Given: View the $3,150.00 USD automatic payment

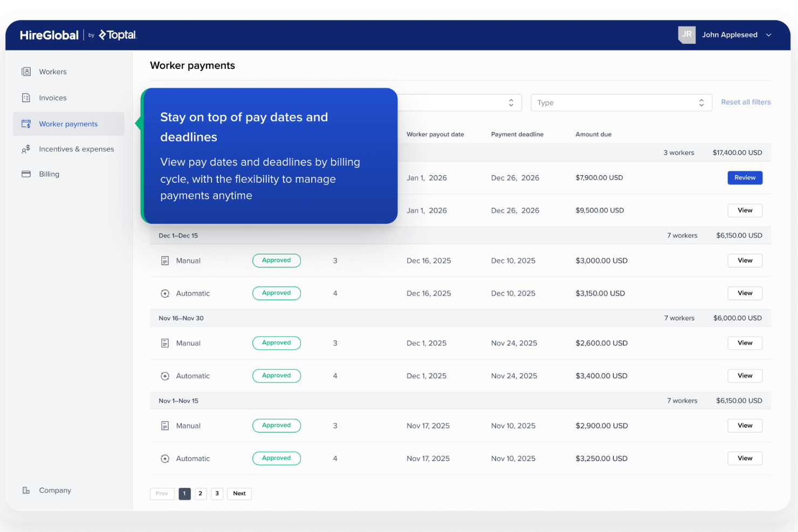Looking at the screenshot, I should point(745,293).
